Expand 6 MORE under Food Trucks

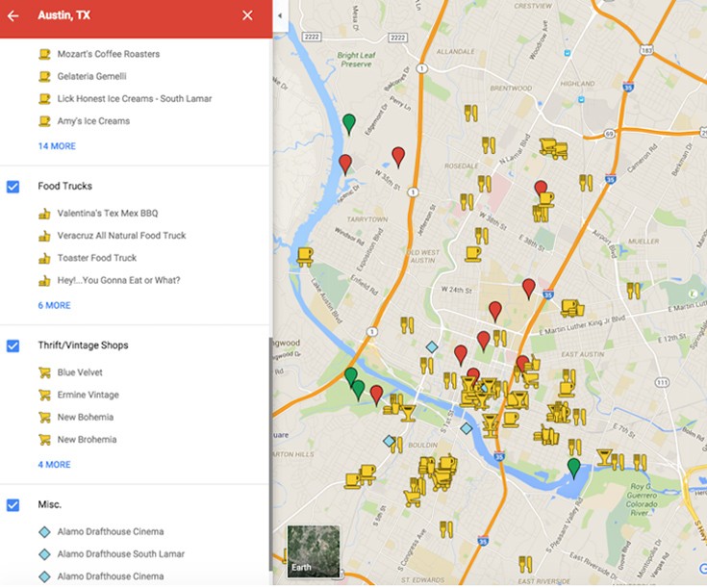click(54, 305)
